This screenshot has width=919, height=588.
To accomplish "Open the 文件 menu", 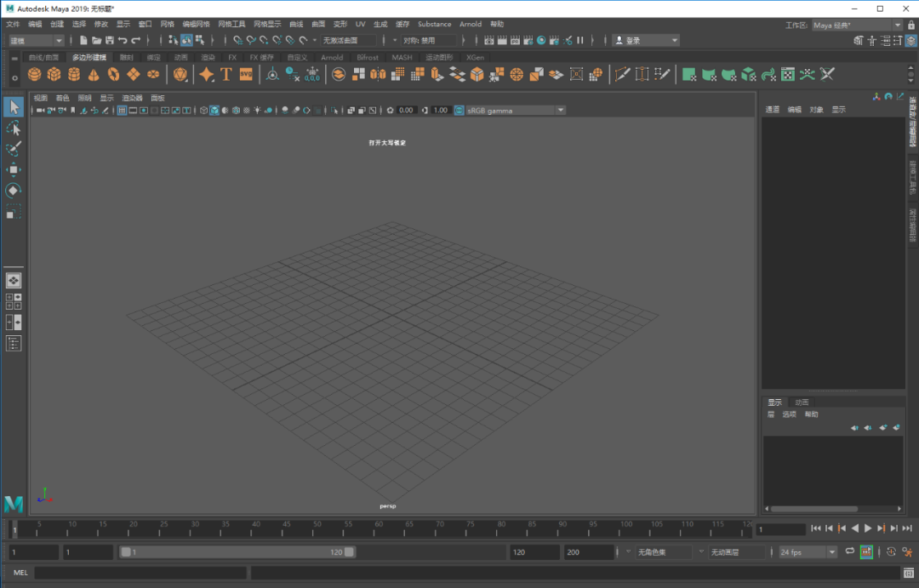I will pyautogui.click(x=13, y=24).
